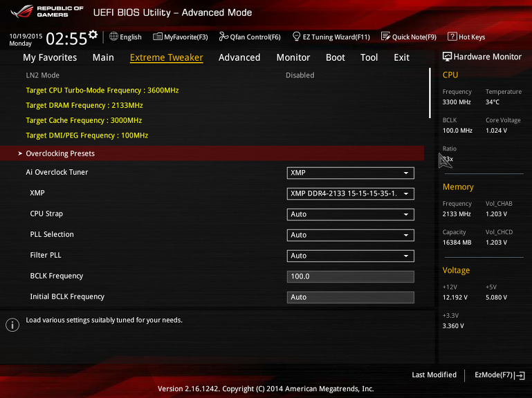This screenshot has width=532, height=398.
Task: Open the Monitor tab
Action: coord(293,57)
